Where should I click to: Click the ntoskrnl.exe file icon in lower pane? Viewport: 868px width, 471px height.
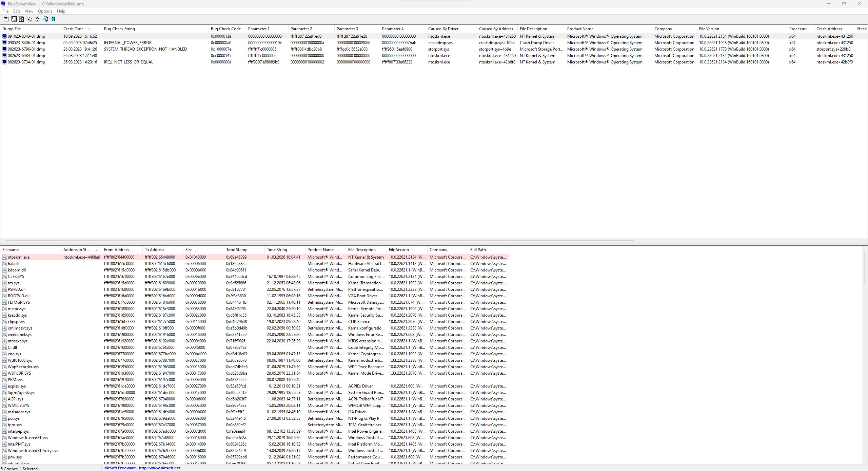tap(4, 257)
